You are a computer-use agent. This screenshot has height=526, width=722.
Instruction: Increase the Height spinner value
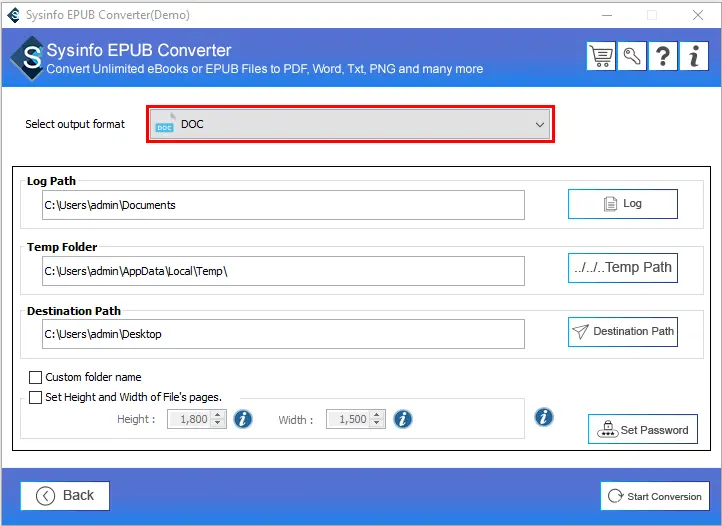218,415
